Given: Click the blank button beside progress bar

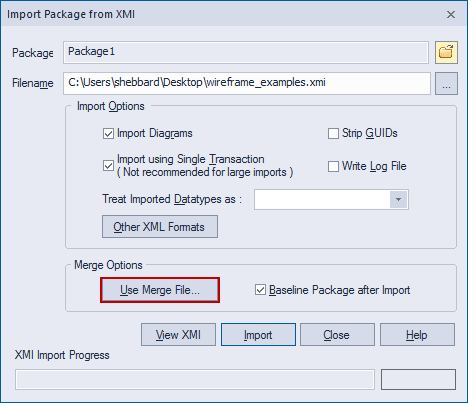Looking at the screenshot, I should coord(418,379).
